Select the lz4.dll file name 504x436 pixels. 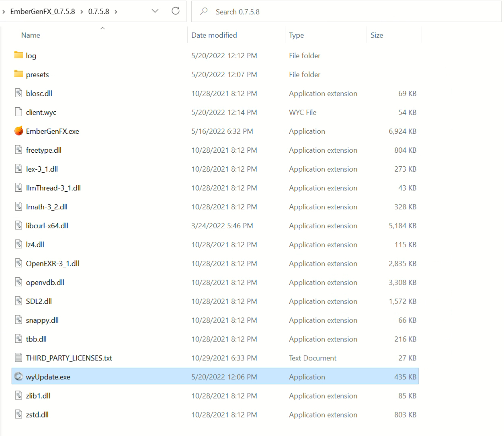(35, 245)
